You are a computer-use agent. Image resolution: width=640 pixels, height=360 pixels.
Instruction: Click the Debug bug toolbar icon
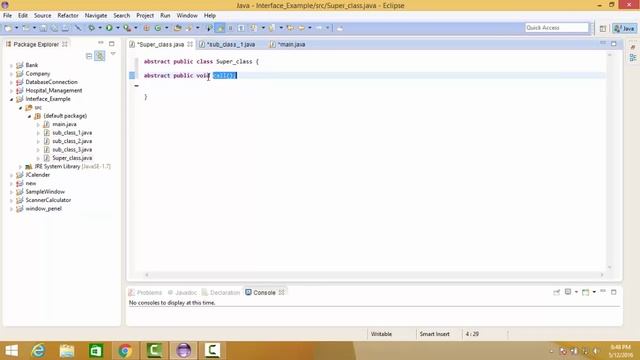tap(91, 28)
